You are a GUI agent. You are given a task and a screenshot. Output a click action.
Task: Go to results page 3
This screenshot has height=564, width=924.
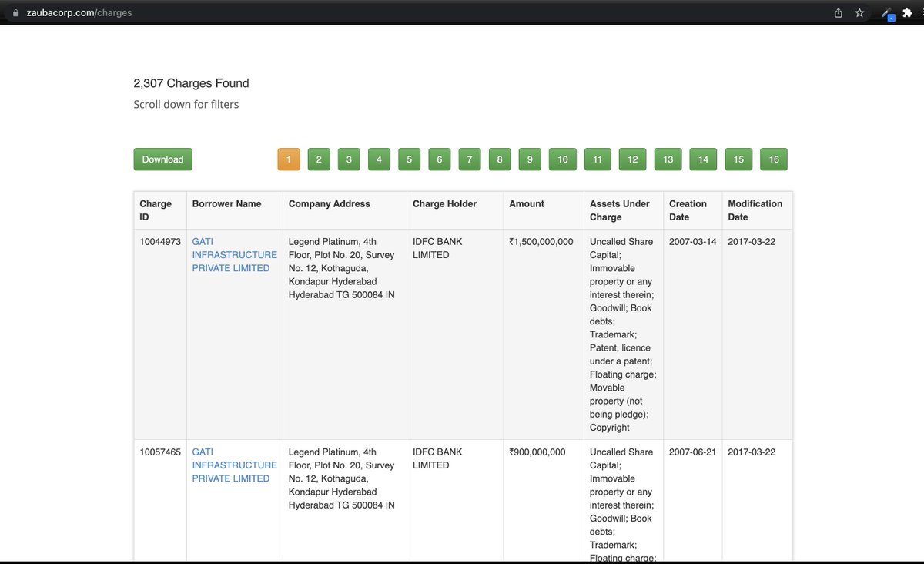pos(349,159)
